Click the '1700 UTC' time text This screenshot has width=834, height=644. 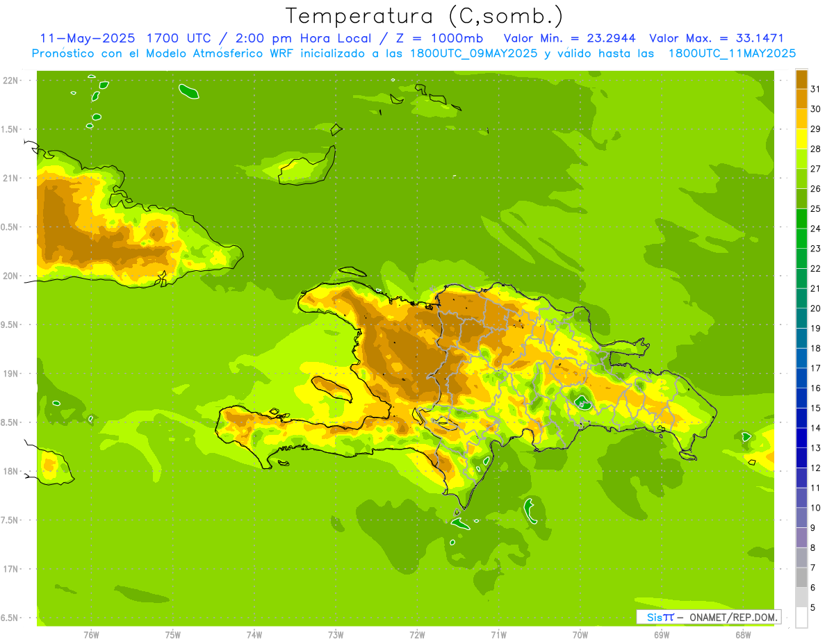(x=179, y=38)
